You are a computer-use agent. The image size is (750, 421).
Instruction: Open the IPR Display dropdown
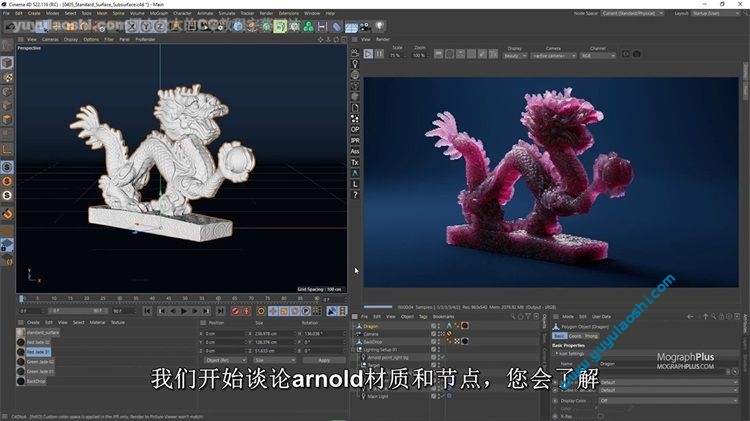coord(515,55)
